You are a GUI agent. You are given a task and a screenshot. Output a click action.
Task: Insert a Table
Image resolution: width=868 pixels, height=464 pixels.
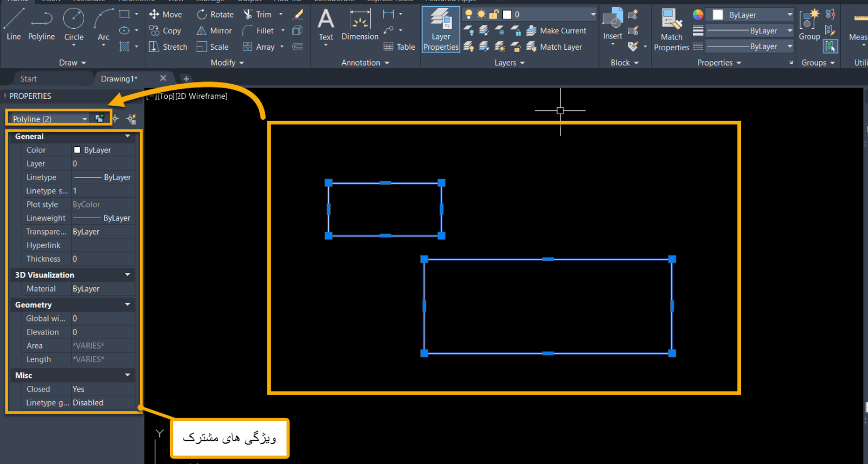399,47
